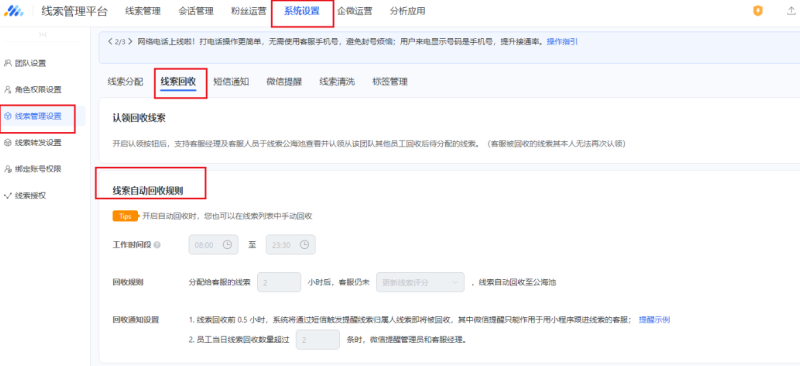Screen dimensions: 800x366
Task: Click the 团队设置 people icon
Action: click(x=8, y=63)
